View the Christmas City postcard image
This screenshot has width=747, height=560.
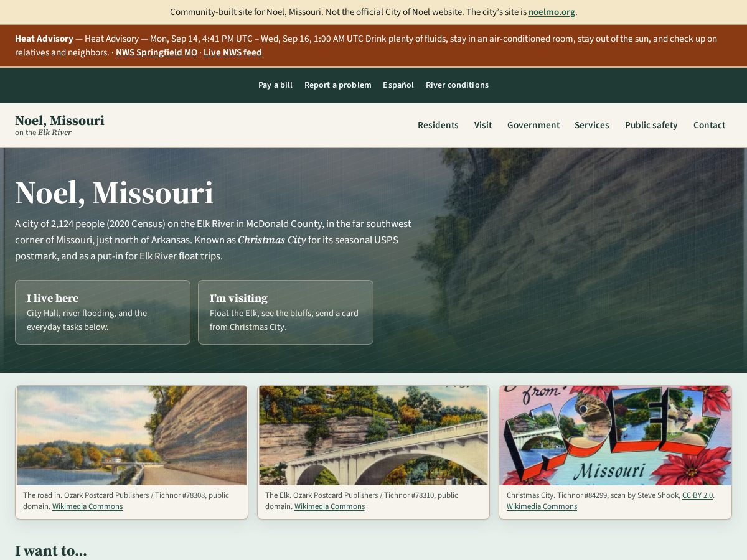pyautogui.click(x=616, y=436)
